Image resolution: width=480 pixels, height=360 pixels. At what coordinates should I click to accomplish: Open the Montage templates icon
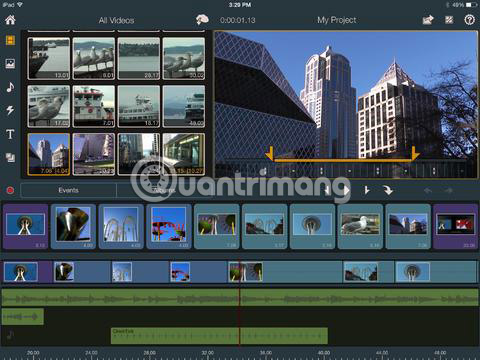pos(10,157)
